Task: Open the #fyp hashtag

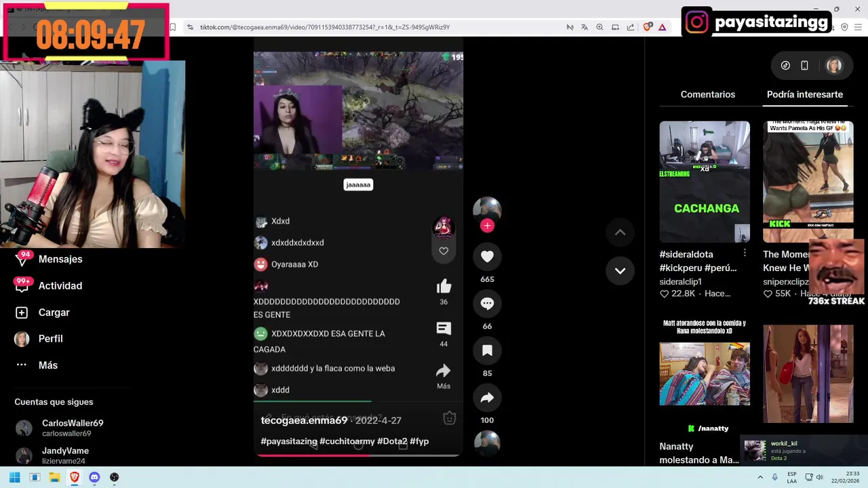Action: 419,441
